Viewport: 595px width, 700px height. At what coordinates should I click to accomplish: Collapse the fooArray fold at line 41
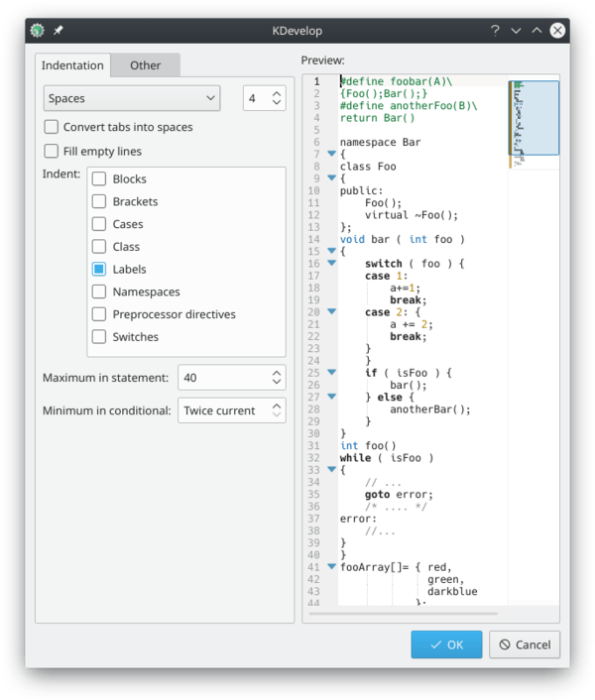pyautogui.click(x=331, y=566)
